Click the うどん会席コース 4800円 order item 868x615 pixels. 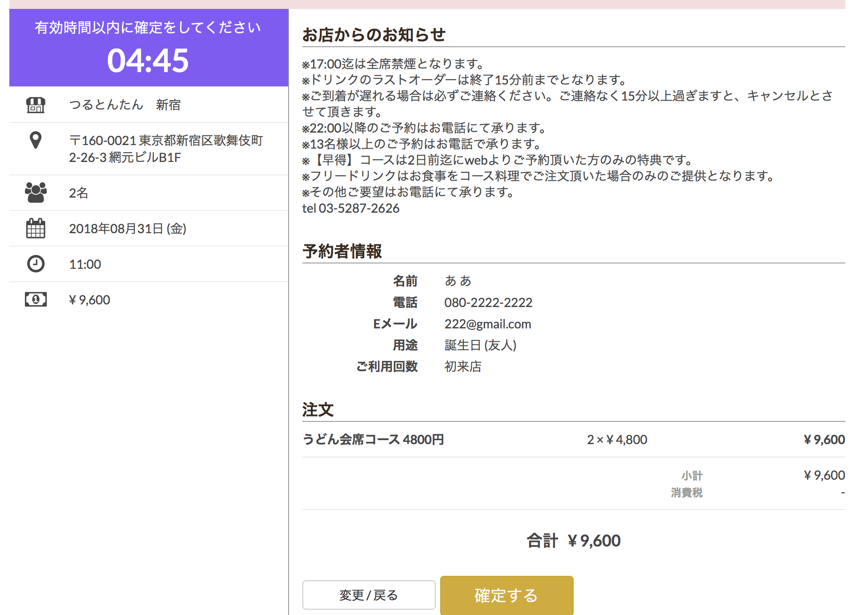[373, 439]
